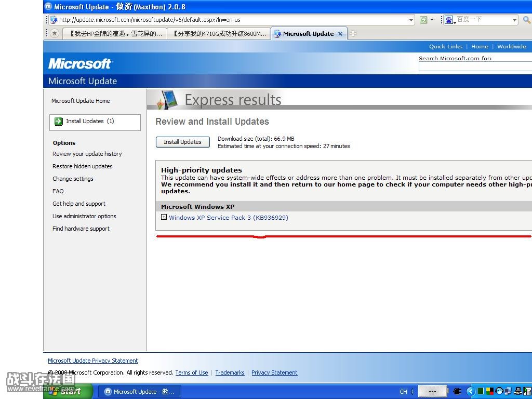Click the four-color squares tray icon
The image size is (532, 399).
(489, 392)
